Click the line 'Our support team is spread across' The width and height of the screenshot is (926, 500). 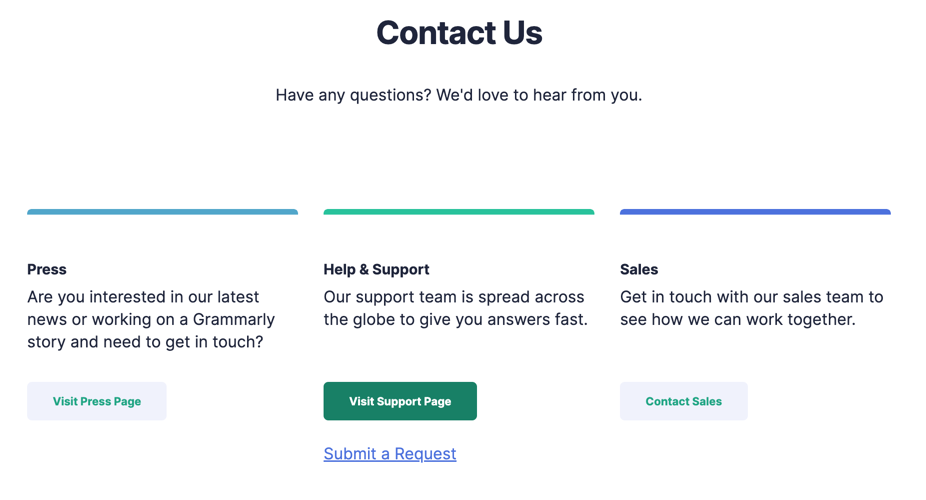454,297
